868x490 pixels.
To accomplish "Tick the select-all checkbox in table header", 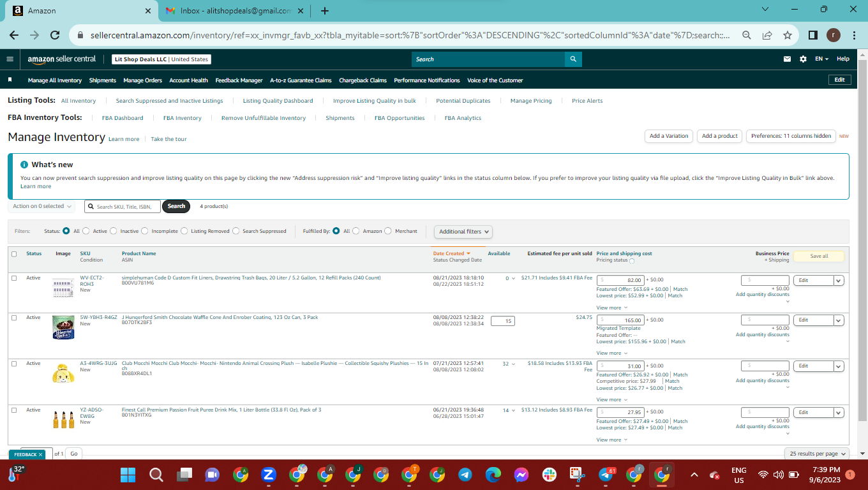I will 14,254.
